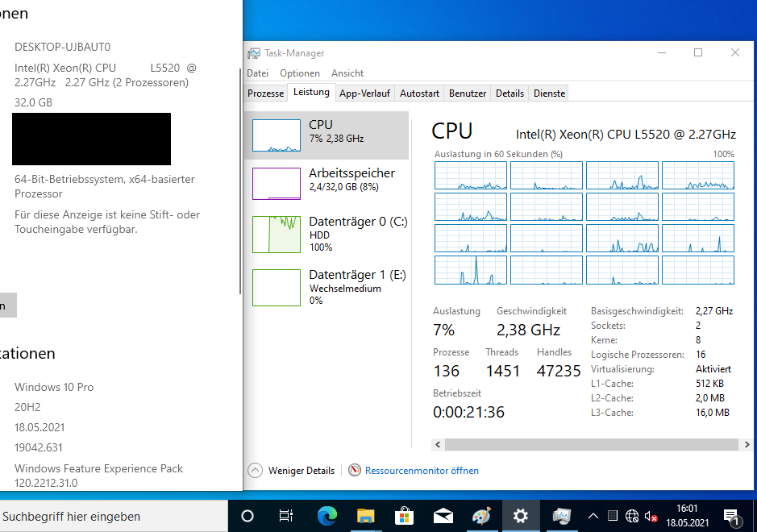Close the Task-Manager window

click(735, 52)
